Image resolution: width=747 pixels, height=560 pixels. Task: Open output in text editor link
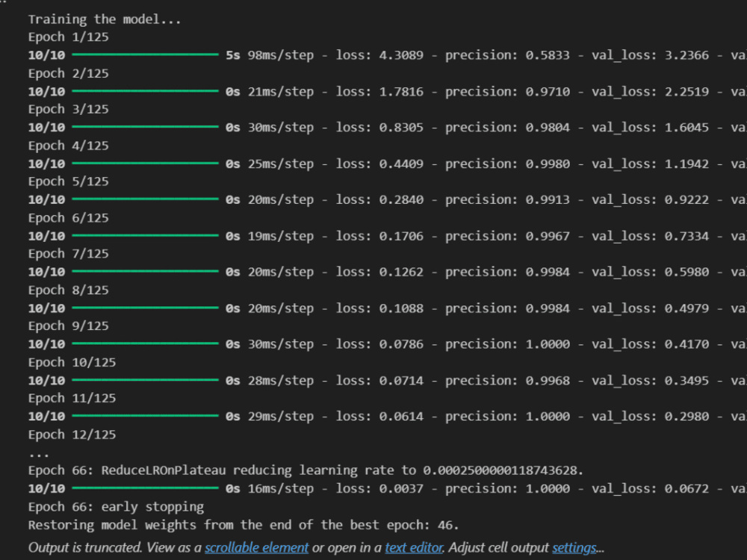pos(414,547)
